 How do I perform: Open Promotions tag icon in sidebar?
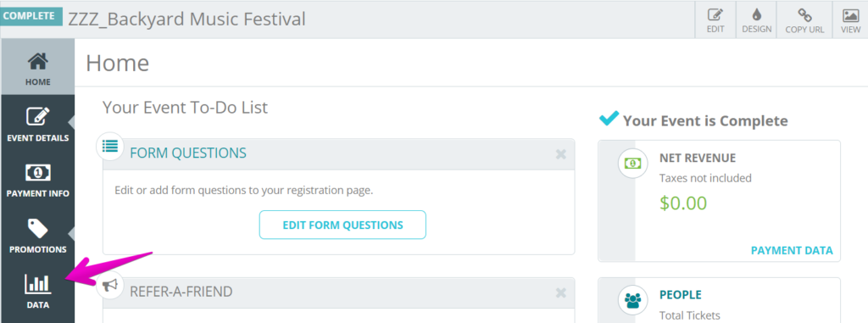pyautogui.click(x=37, y=228)
